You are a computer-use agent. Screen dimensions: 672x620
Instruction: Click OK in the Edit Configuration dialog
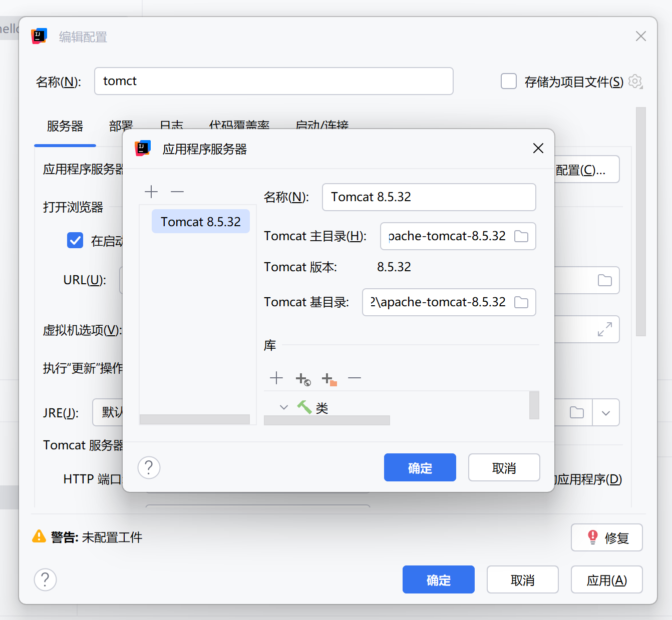coord(439,579)
